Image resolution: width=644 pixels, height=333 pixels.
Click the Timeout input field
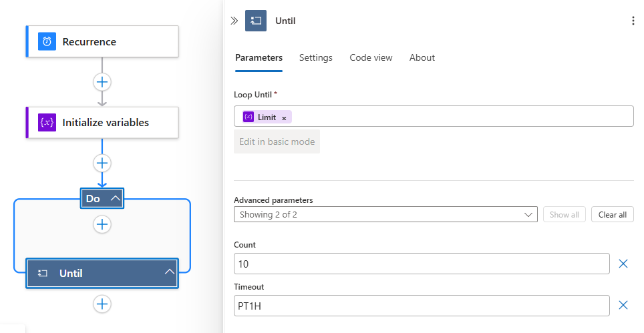coord(421,305)
